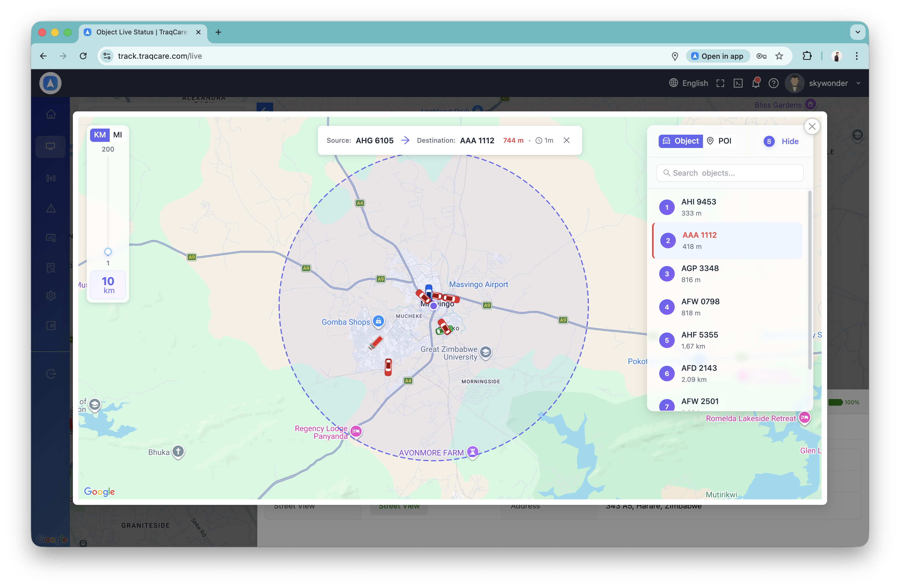The image size is (900, 588).
Task: Open browser extensions puzzle icon
Action: (807, 56)
